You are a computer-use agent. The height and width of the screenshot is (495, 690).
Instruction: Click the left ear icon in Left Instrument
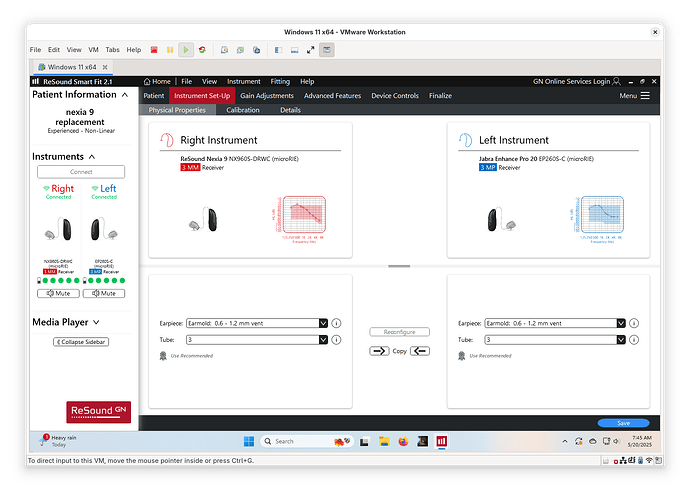(466, 140)
